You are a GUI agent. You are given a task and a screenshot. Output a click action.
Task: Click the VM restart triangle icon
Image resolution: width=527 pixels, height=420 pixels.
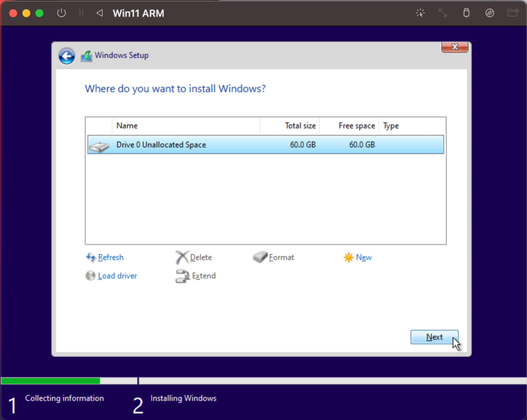click(99, 13)
